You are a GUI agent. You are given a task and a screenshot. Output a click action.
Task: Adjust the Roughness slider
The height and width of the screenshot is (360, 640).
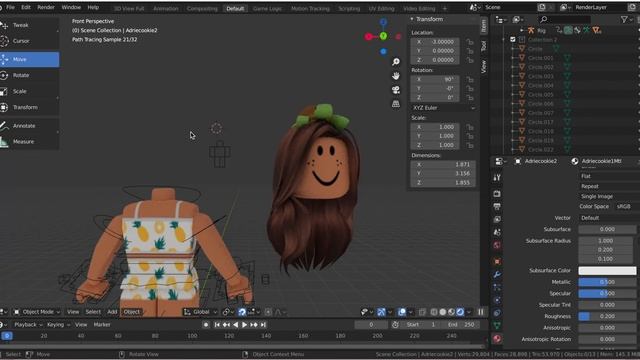pos(607,316)
